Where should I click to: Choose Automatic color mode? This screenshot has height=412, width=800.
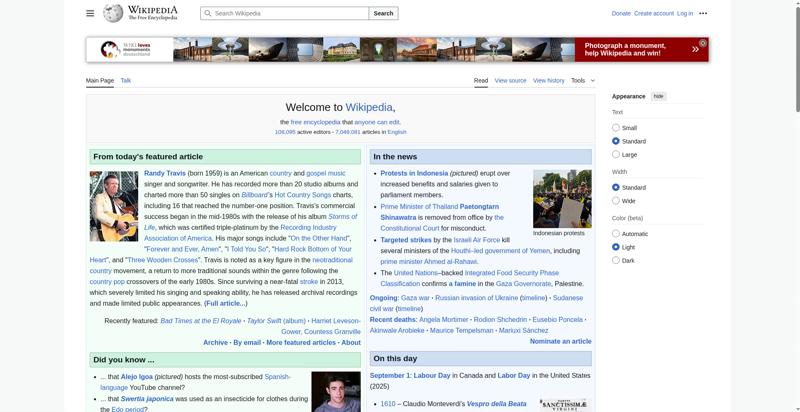[x=616, y=234]
